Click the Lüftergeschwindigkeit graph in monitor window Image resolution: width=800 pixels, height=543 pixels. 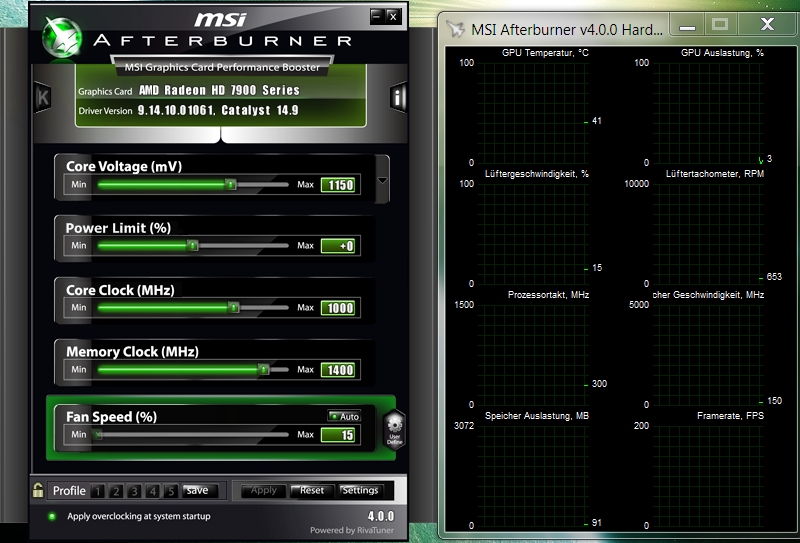(x=533, y=233)
